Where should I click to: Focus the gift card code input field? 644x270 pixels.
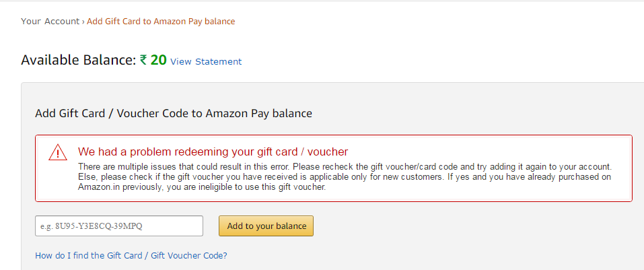[119, 226]
